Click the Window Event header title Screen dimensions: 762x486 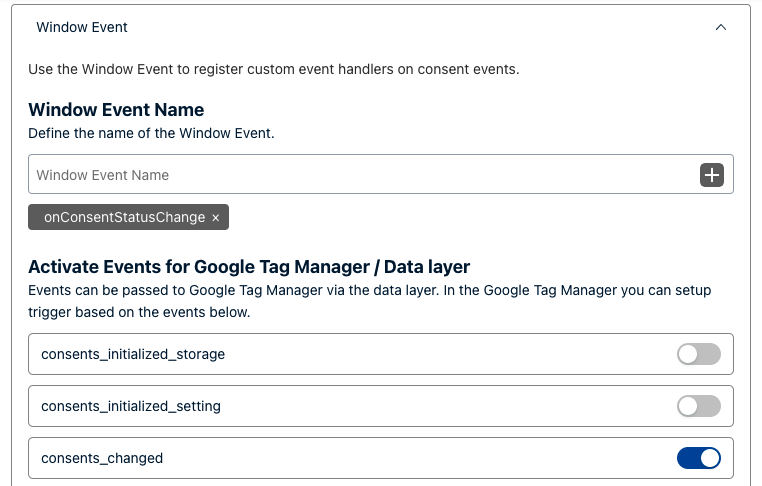pyautogui.click(x=82, y=27)
